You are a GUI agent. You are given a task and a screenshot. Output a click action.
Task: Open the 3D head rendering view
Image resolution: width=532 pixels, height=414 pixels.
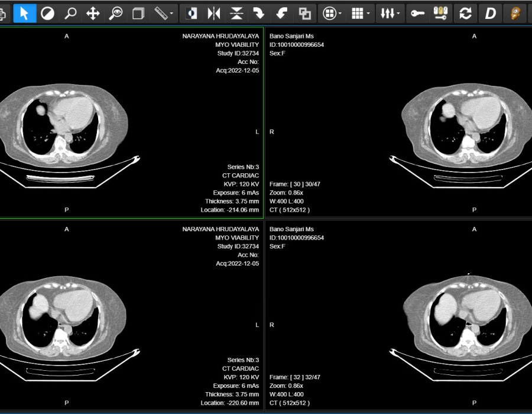[x=516, y=13]
